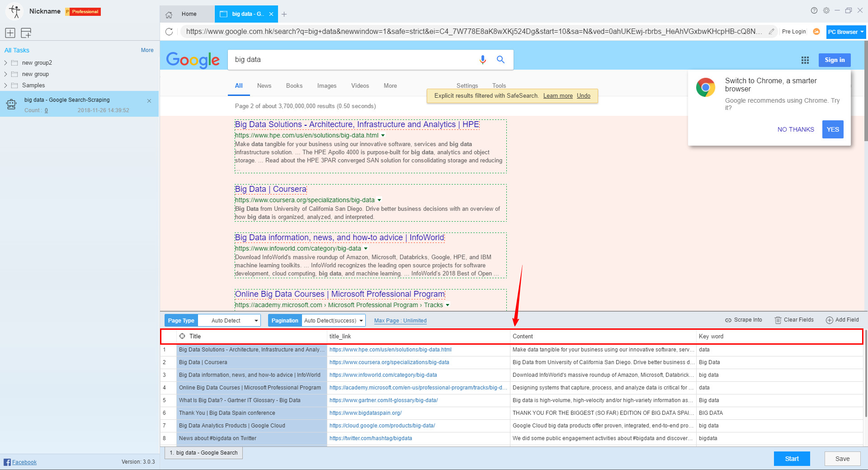
Task: Click the Pre Login button
Action: [794, 32]
